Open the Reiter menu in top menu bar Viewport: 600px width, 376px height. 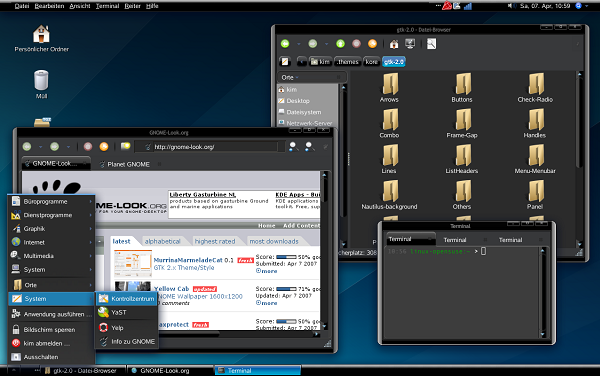pos(132,6)
